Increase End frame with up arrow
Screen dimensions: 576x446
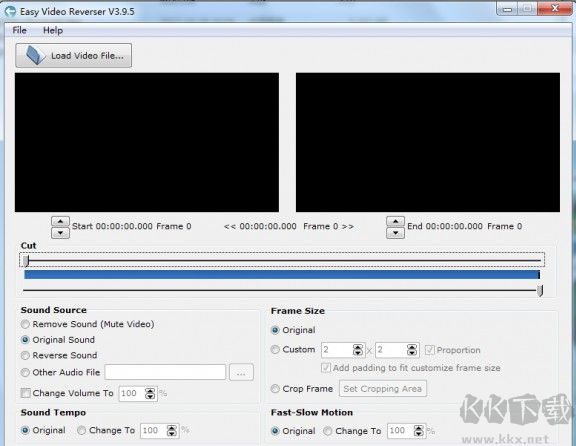(395, 221)
